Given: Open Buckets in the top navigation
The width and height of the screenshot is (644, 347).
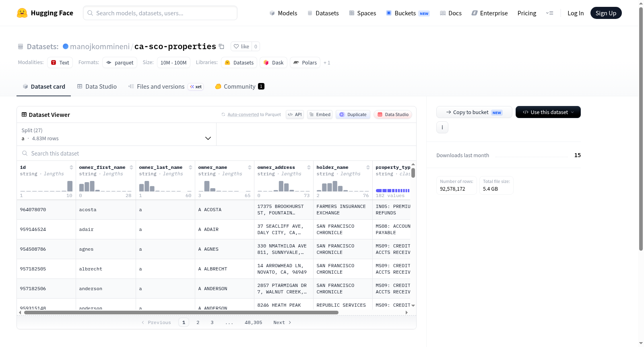Looking at the screenshot, I should [x=408, y=13].
